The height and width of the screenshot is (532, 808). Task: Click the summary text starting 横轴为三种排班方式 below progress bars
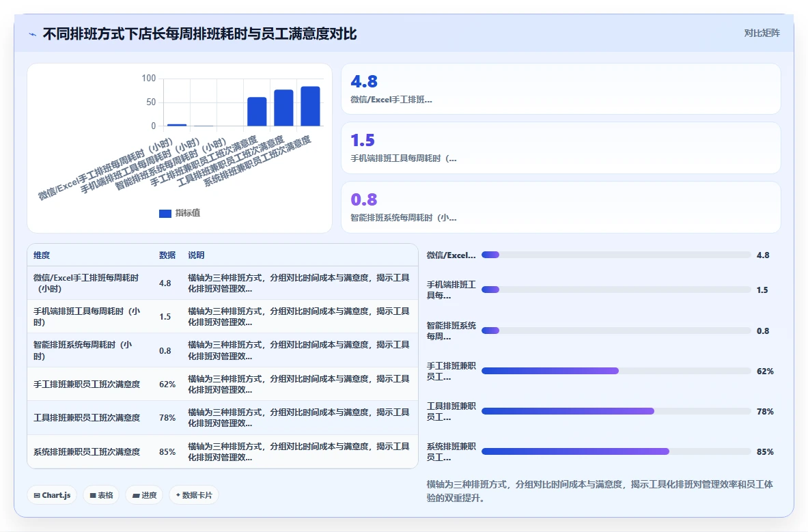tap(600, 491)
